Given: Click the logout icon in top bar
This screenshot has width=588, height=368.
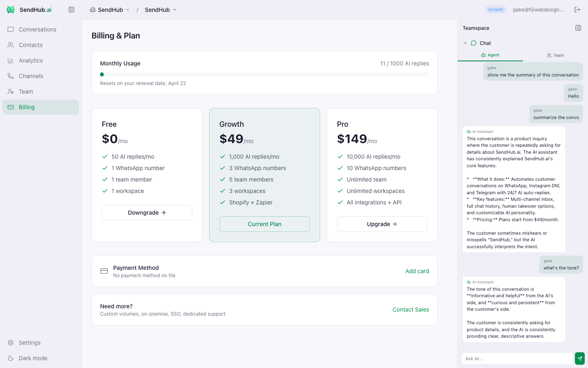Looking at the screenshot, I should (x=577, y=10).
